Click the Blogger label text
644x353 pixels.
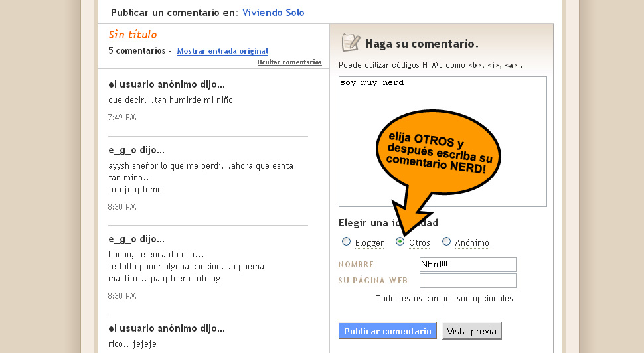click(x=369, y=243)
